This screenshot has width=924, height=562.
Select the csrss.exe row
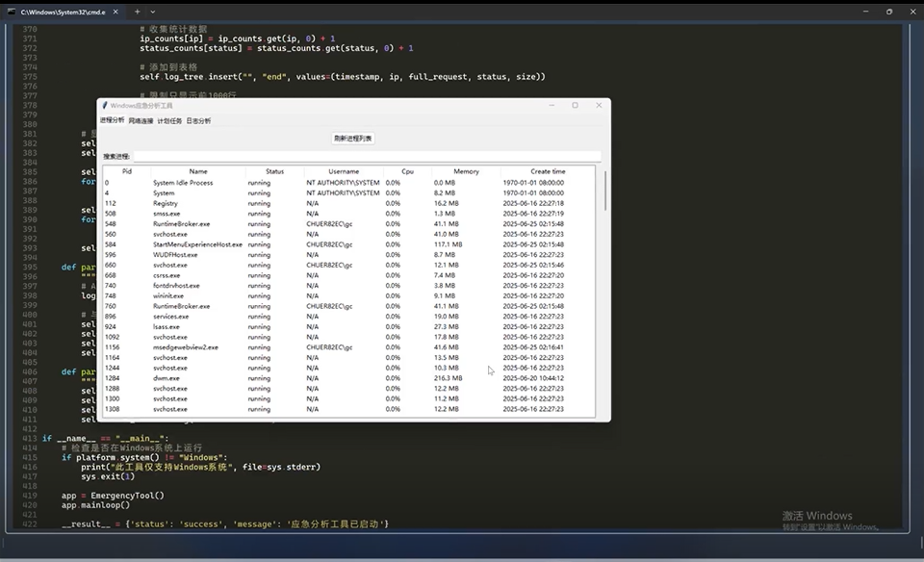coord(348,275)
